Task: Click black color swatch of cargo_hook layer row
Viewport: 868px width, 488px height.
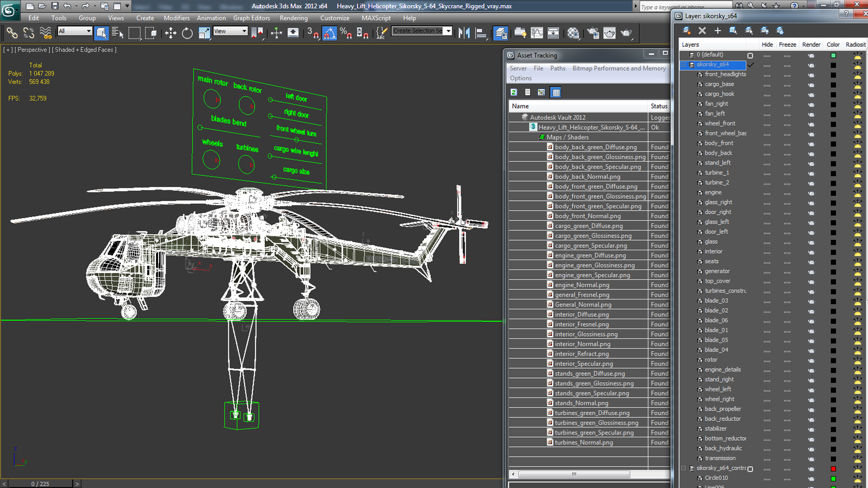Action: pos(833,95)
